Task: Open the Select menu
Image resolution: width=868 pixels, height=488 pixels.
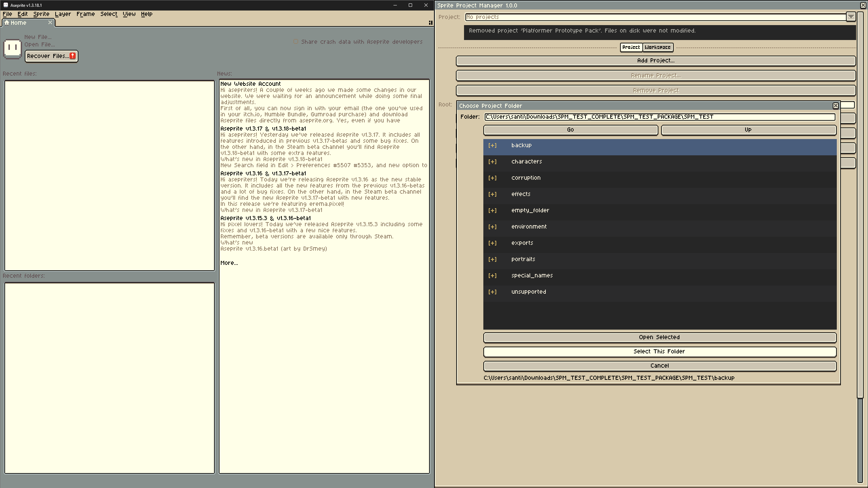Action: tap(109, 14)
